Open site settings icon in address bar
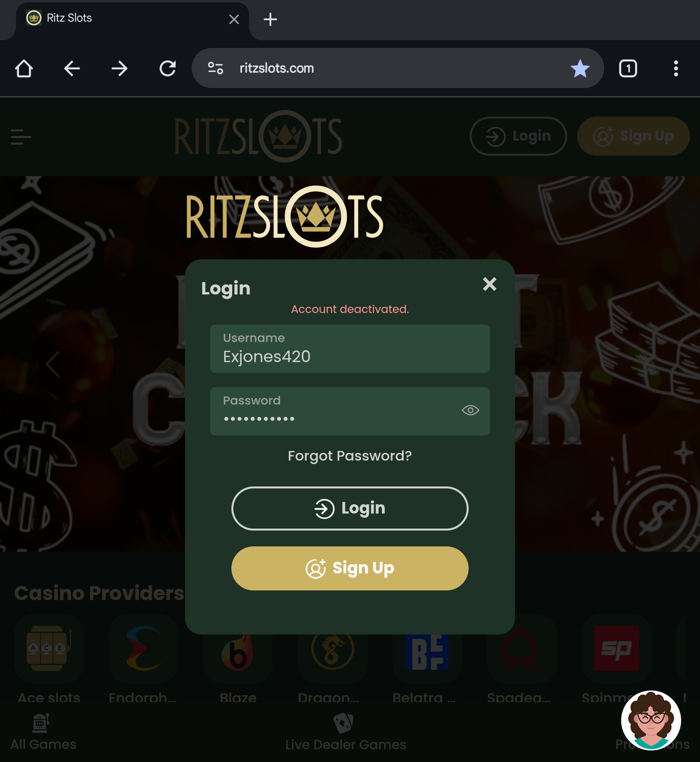700x762 pixels. coord(216,68)
